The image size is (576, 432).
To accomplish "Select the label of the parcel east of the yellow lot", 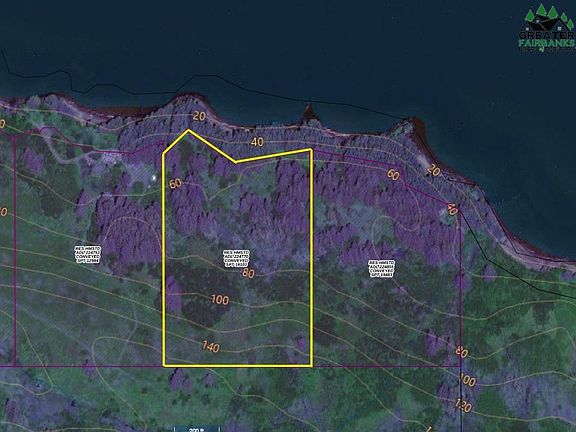I will [x=382, y=269].
